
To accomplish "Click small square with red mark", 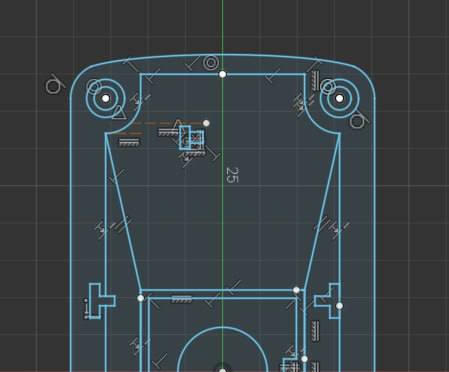I will (x=197, y=137).
